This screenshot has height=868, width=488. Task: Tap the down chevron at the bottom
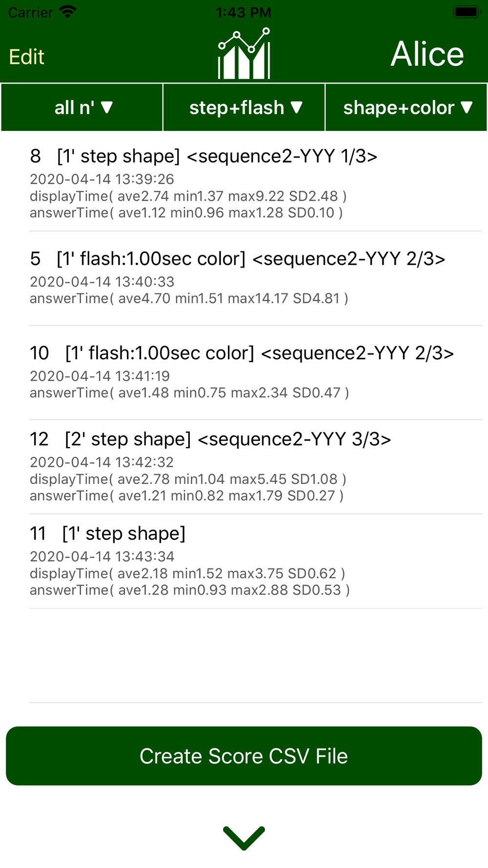244,838
